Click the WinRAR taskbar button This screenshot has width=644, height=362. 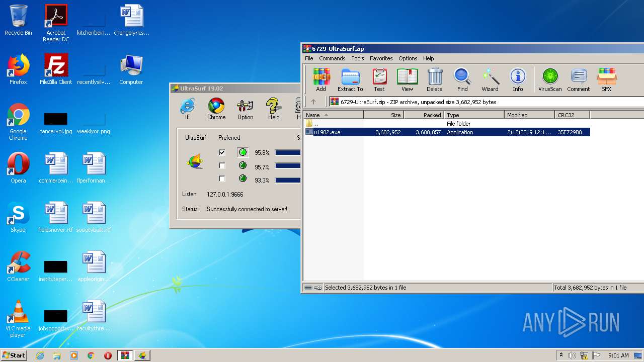tap(125, 355)
